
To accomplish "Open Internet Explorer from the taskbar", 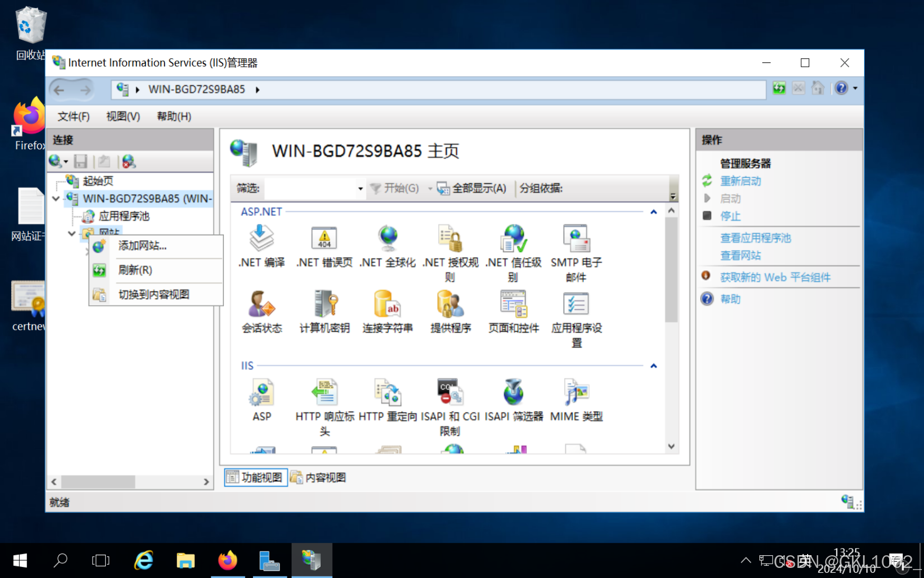I will coord(143,561).
